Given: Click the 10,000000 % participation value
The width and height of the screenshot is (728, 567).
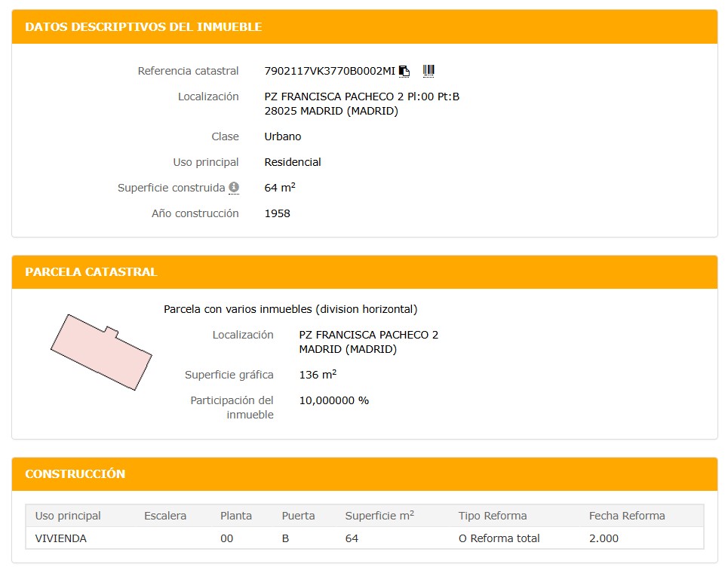Looking at the screenshot, I should (334, 400).
